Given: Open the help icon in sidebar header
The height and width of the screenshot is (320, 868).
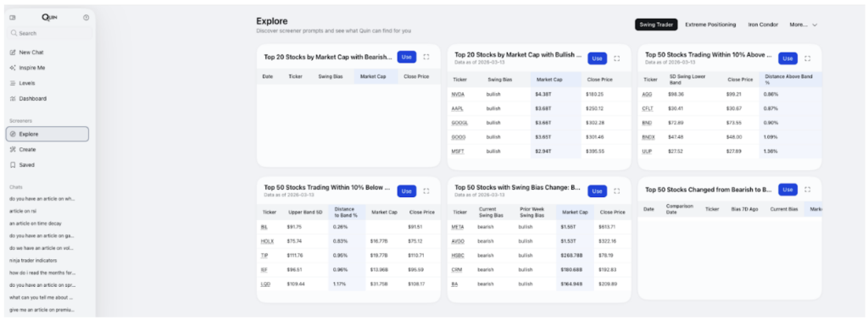Looking at the screenshot, I should [86, 18].
